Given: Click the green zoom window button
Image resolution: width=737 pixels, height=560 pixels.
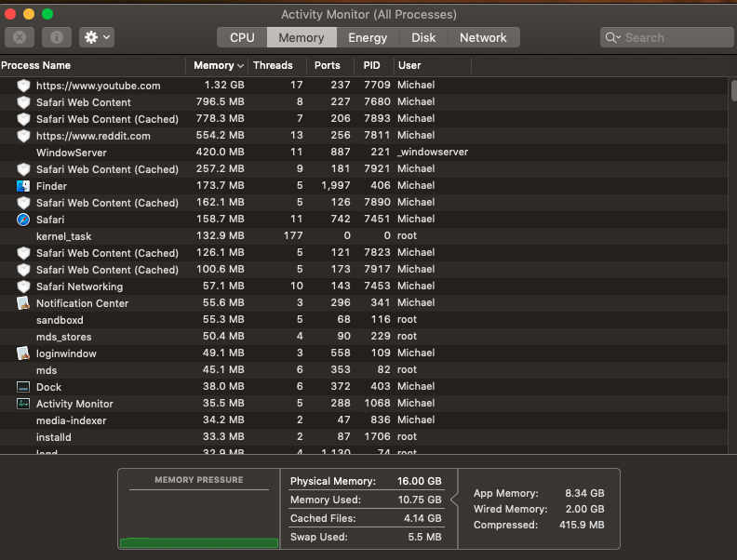Looking at the screenshot, I should pos(47,14).
